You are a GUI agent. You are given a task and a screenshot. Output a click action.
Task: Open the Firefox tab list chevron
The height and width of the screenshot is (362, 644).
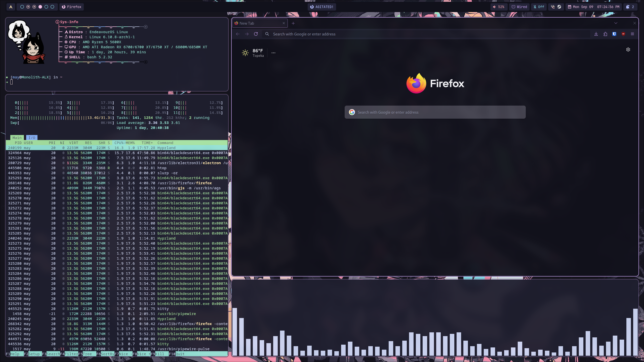point(616,23)
